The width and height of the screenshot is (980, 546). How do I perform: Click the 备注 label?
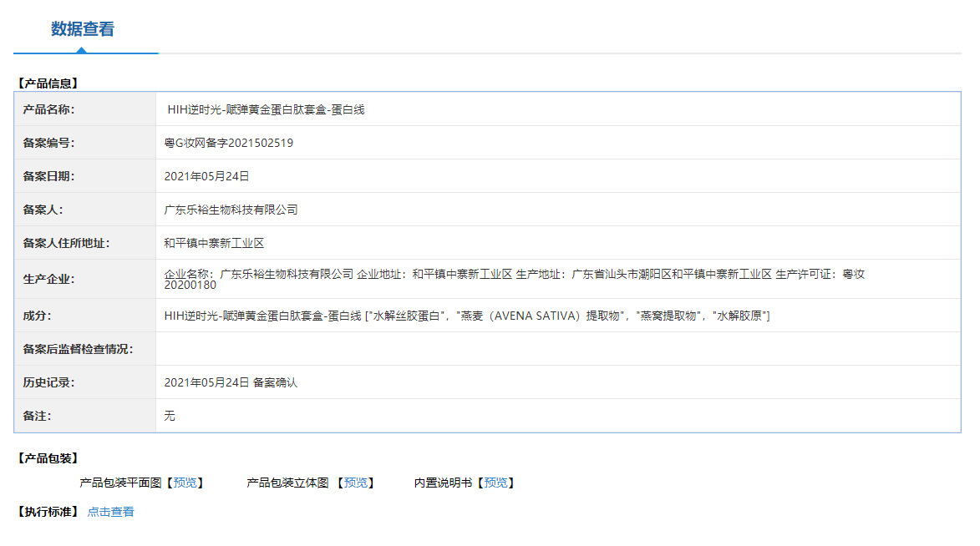coord(38,416)
